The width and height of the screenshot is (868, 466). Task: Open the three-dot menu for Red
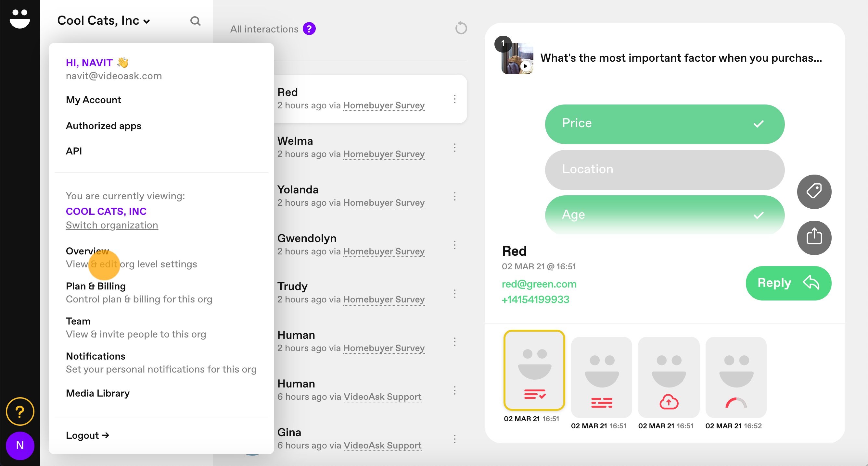click(454, 99)
